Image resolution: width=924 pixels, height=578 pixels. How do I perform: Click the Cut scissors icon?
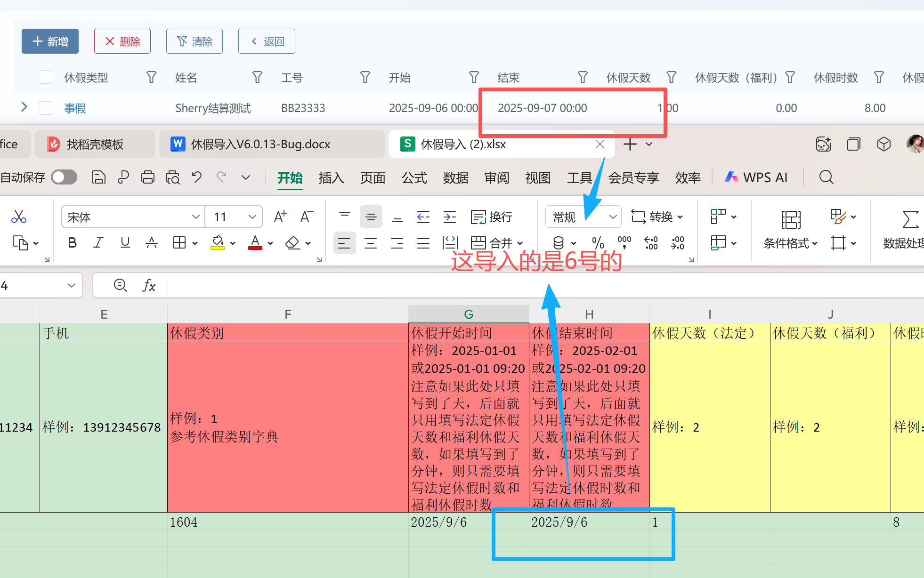tap(19, 217)
